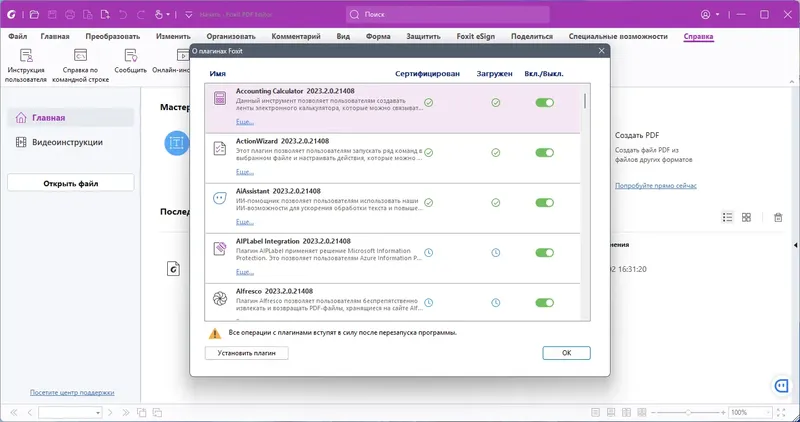This screenshot has width=800, height=422.
Task: Select Главная in the left sidebar
Action: pos(70,118)
